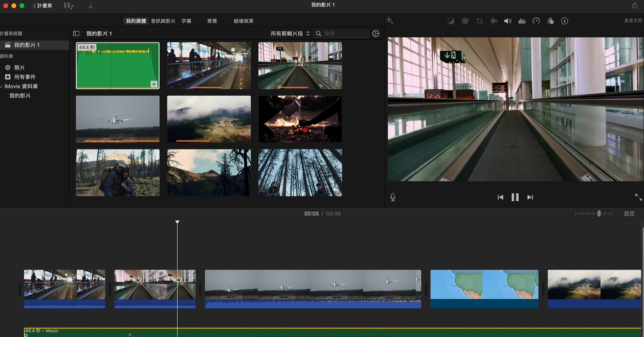Pause playback in the viewer
Screen dimensions: 644x337
(x=515, y=197)
